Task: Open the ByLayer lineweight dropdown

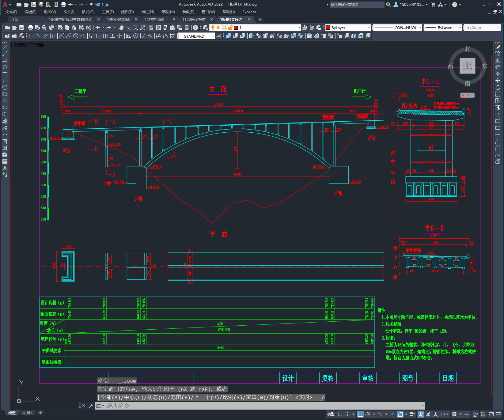Action: [x=443, y=28]
